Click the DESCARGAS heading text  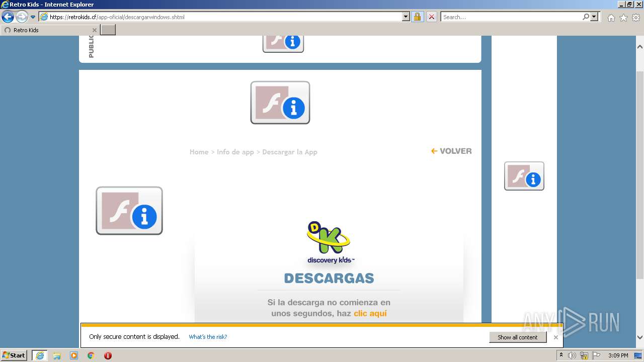tap(329, 278)
